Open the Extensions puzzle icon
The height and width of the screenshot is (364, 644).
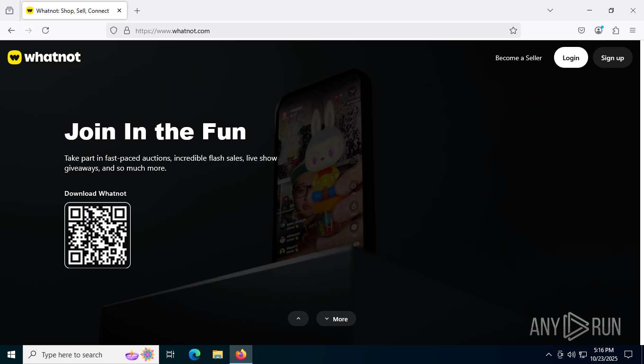click(616, 30)
